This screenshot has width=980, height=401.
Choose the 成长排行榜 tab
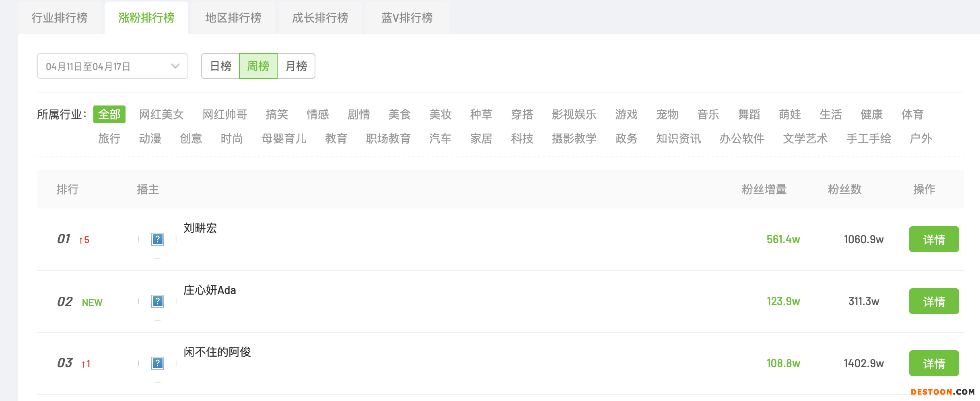320,18
